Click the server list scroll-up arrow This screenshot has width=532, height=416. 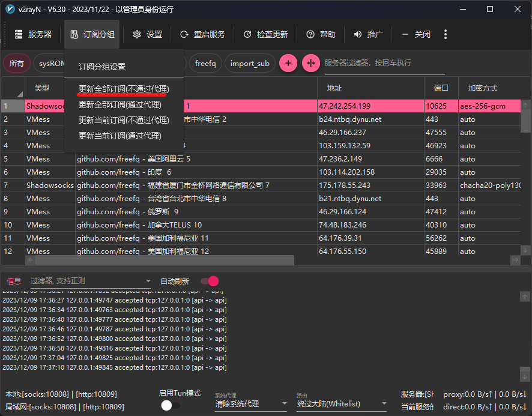[x=525, y=105]
